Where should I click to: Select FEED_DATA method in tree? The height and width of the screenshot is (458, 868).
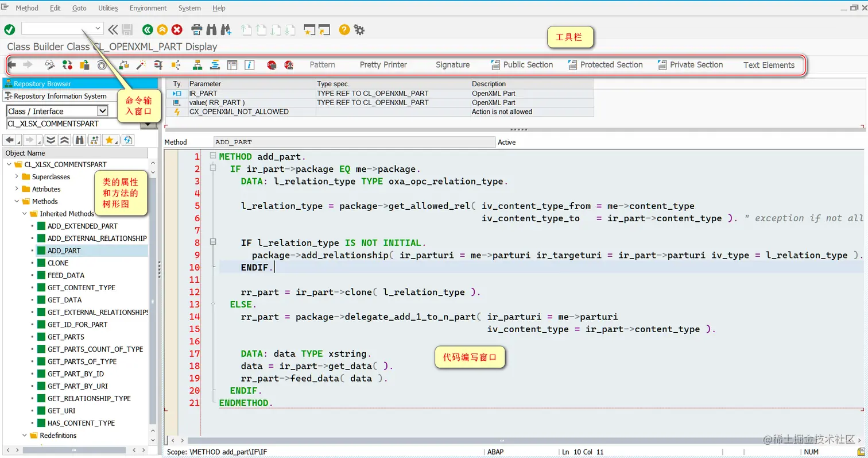click(x=66, y=275)
